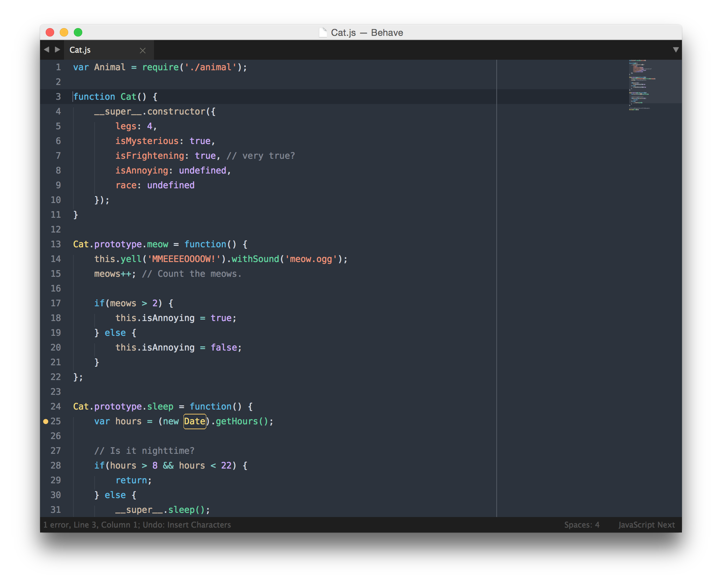Click the highlighted Date word on line 25
This screenshot has height=588, width=722.
coord(195,421)
